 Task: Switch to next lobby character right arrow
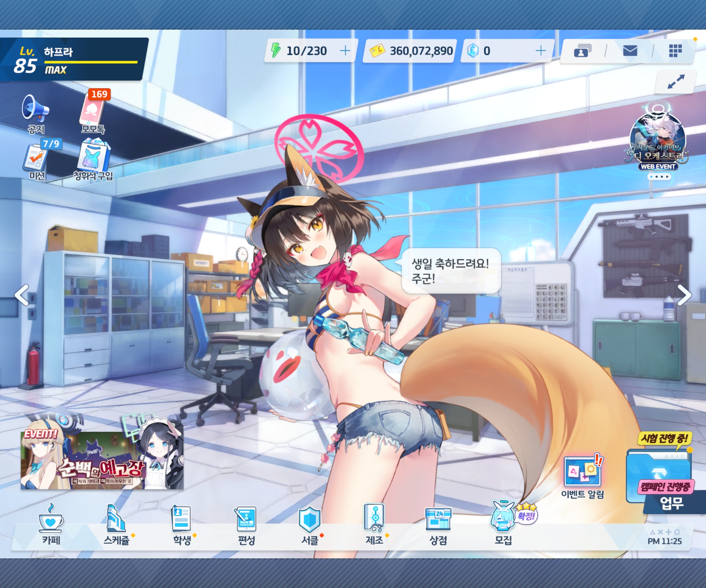pyautogui.click(x=684, y=295)
